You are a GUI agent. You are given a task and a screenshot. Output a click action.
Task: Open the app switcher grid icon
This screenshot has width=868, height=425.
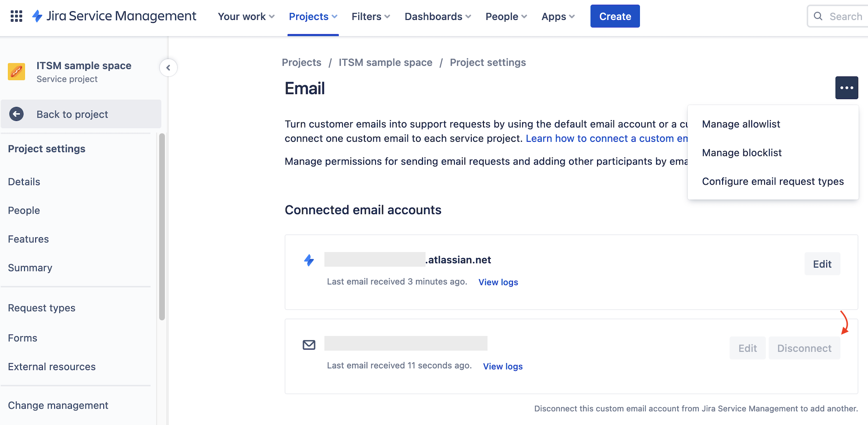(16, 16)
